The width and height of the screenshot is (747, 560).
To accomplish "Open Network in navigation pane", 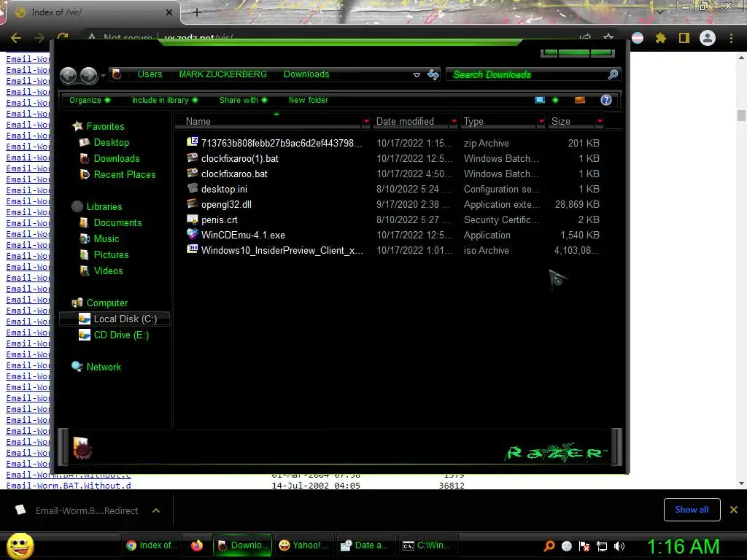I will (104, 367).
